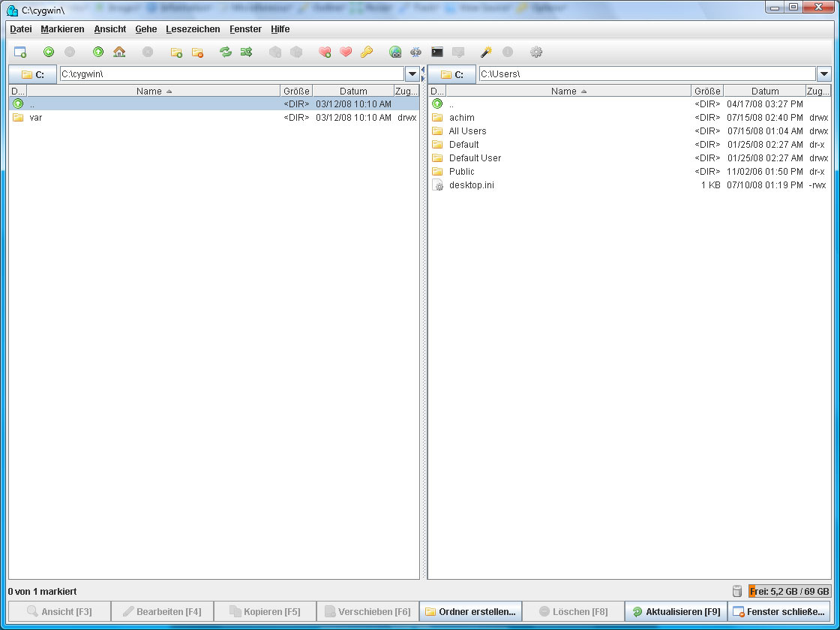The width and height of the screenshot is (840, 630).
Task: Open a new window via toolbar icon
Action: click(x=19, y=52)
